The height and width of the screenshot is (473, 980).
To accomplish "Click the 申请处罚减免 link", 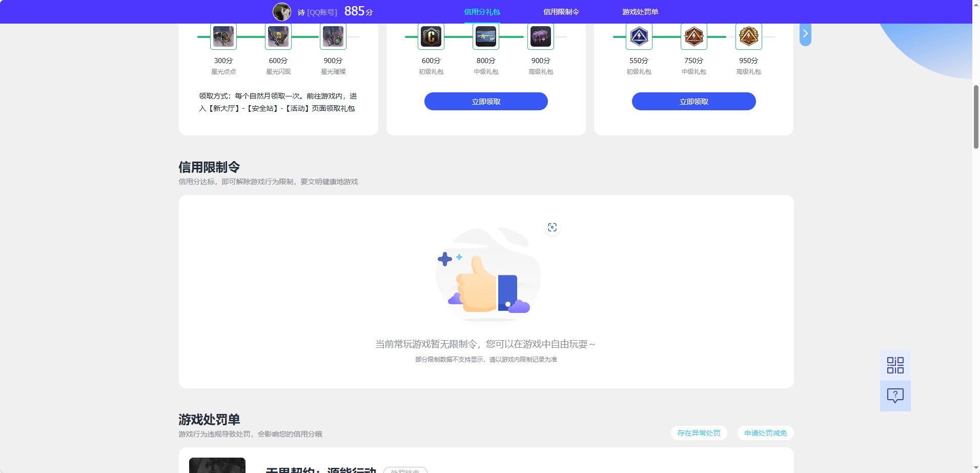I will coord(765,433).
